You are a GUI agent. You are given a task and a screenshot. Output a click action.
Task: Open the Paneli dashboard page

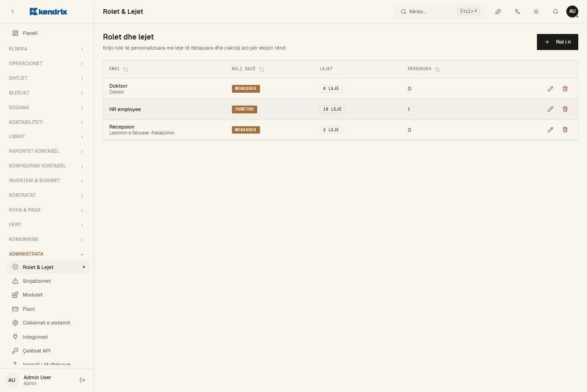pyautogui.click(x=48, y=33)
